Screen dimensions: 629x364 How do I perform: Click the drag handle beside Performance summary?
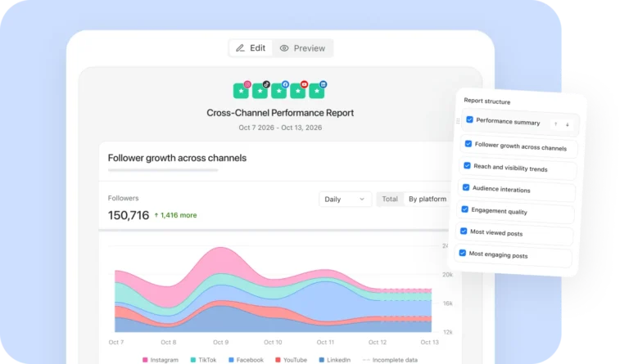coord(458,120)
